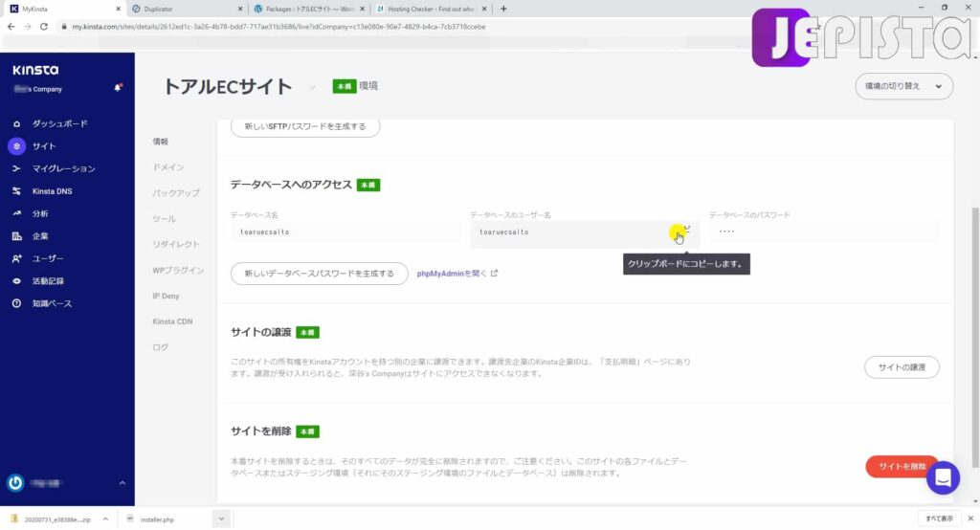Open downloaded installer.php file
Image resolution: width=980 pixels, height=530 pixels.
157,519
